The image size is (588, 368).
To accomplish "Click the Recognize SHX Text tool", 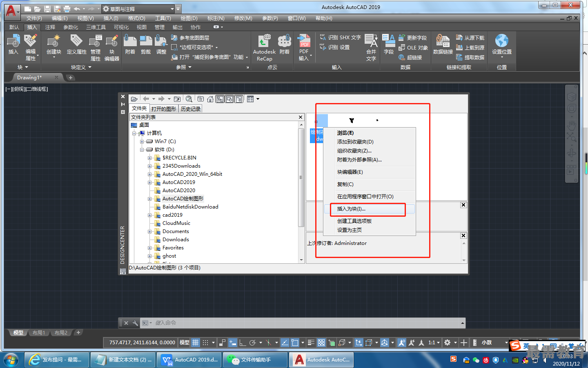I will click(340, 37).
